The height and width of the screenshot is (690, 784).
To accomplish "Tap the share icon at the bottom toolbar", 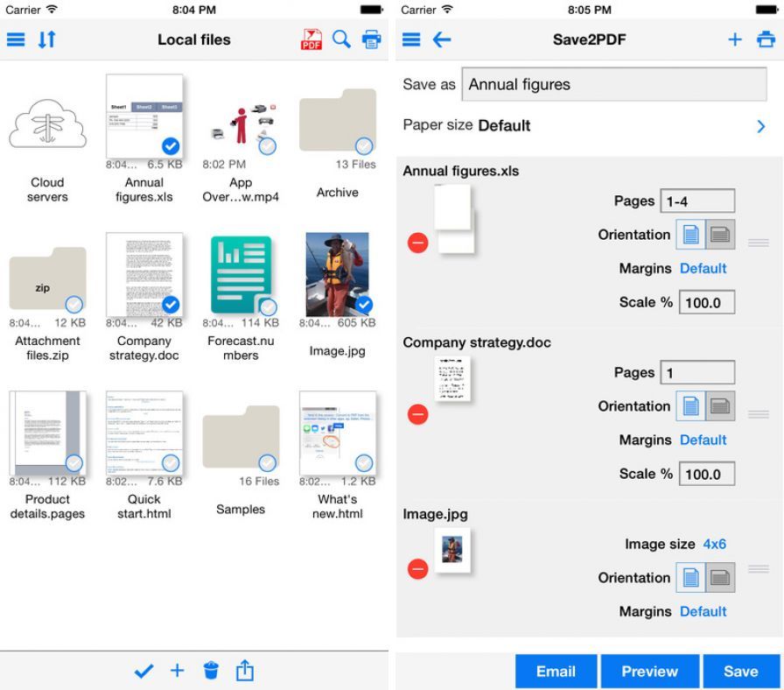I will pyautogui.click(x=244, y=670).
